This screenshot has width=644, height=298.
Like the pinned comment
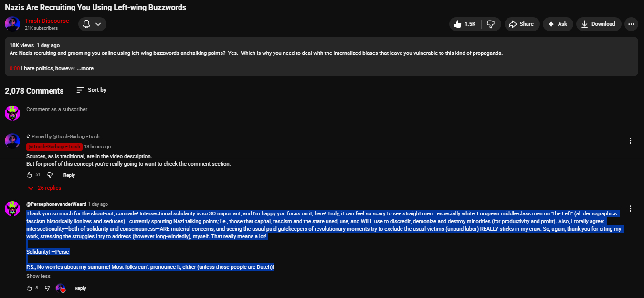(x=30, y=175)
